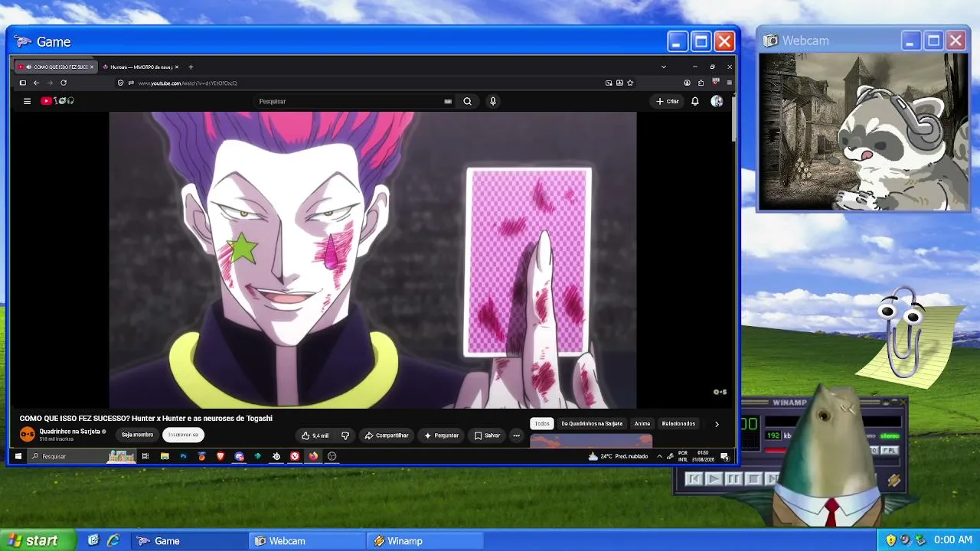Open the notification center icon with badge

[724, 456]
